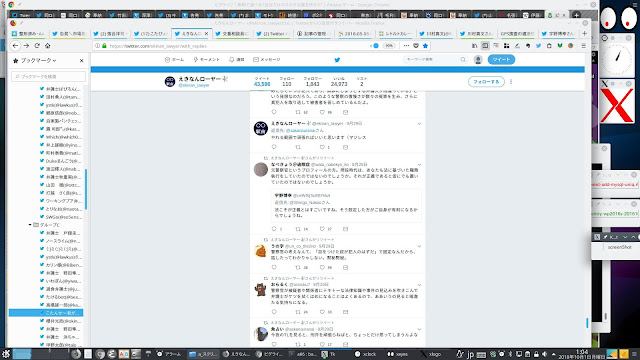The width and height of the screenshot is (640, 360).
Task: Go back with the Firefox back arrow
Action: pos(16,46)
